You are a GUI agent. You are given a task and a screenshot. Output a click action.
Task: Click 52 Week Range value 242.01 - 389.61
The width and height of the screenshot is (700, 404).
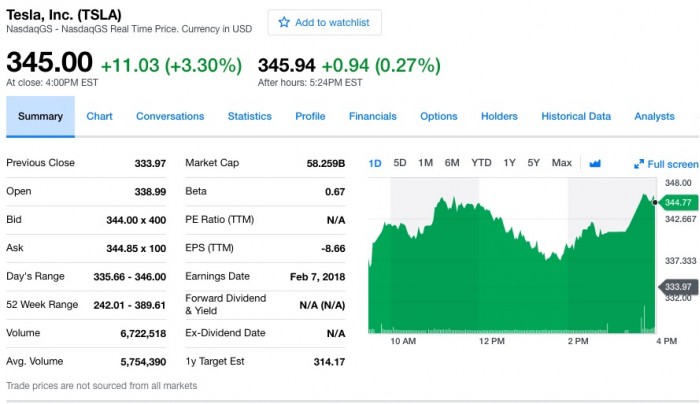pyautogui.click(x=129, y=305)
